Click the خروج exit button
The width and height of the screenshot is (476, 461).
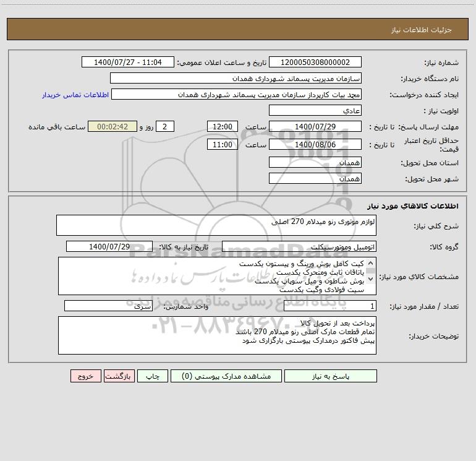[85, 376]
